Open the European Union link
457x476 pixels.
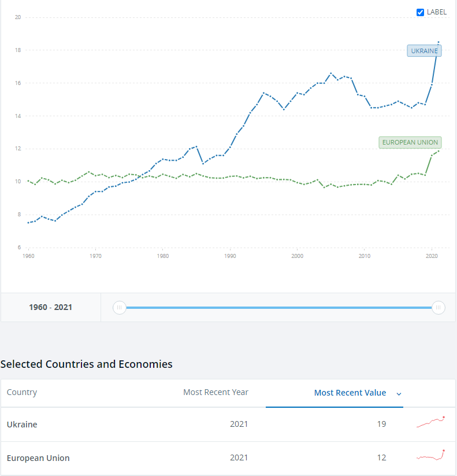(x=38, y=458)
